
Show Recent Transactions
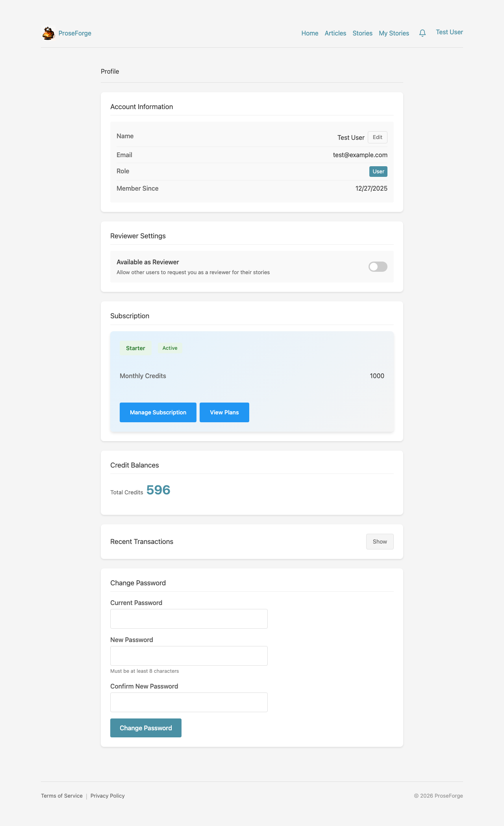pos(379,542)
